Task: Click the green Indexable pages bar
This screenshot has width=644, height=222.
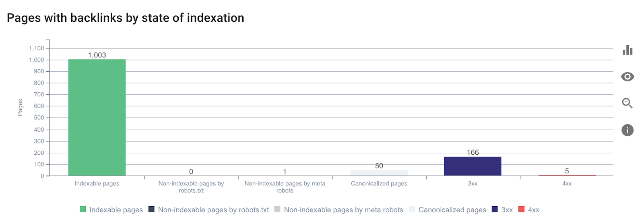Action: [97, 118]
